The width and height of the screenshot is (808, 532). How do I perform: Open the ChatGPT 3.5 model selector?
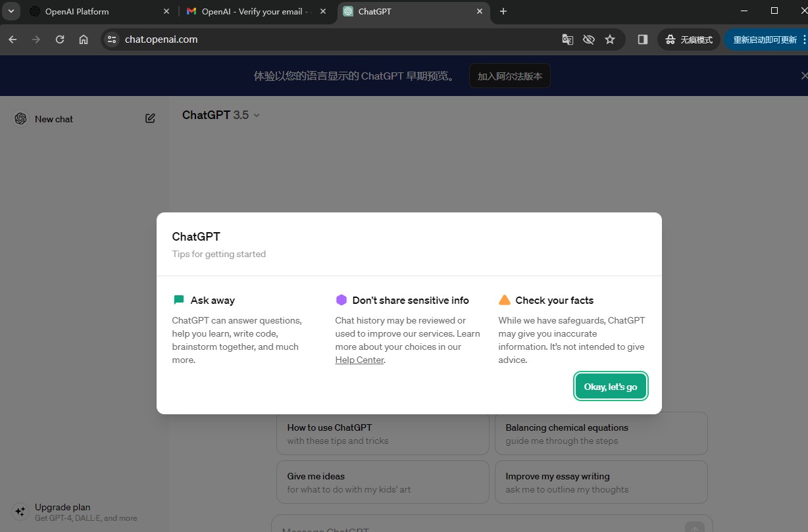221,115
